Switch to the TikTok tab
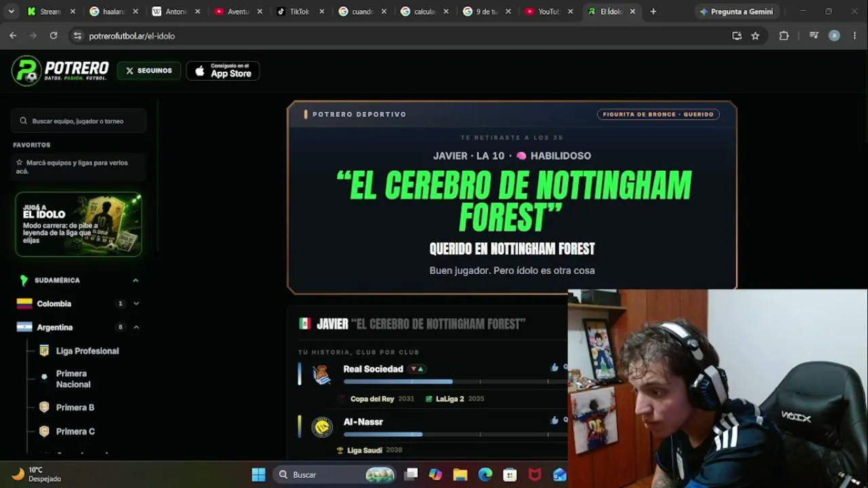868x488 pixels. [300, 12]
